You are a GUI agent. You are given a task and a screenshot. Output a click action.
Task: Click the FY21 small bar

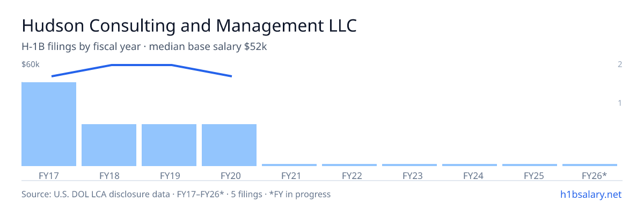click(x=289, y=165)
